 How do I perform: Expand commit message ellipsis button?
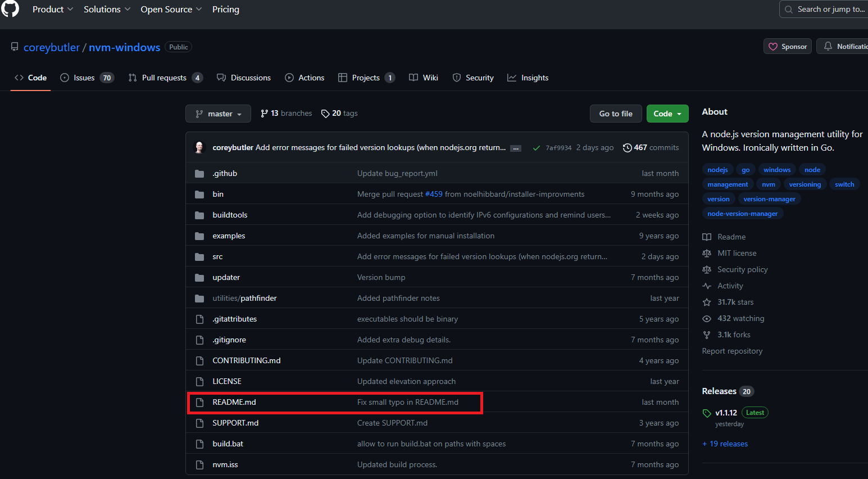(x=516, y=148)
